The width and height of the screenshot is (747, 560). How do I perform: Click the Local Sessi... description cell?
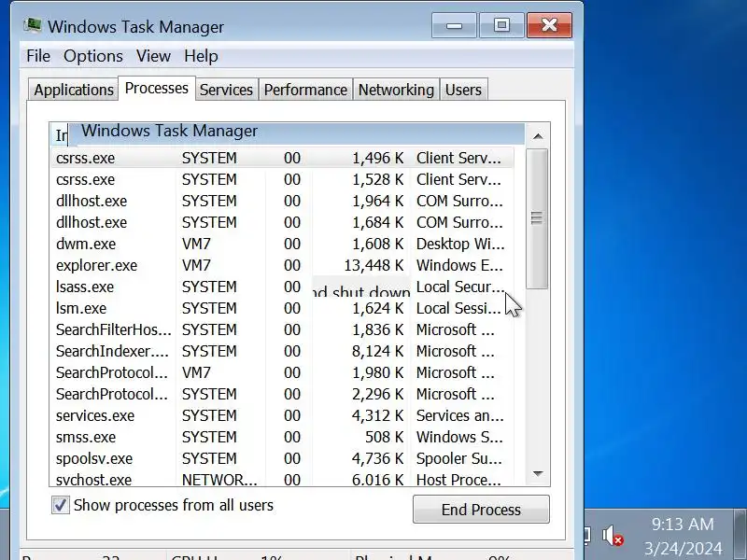458,308
